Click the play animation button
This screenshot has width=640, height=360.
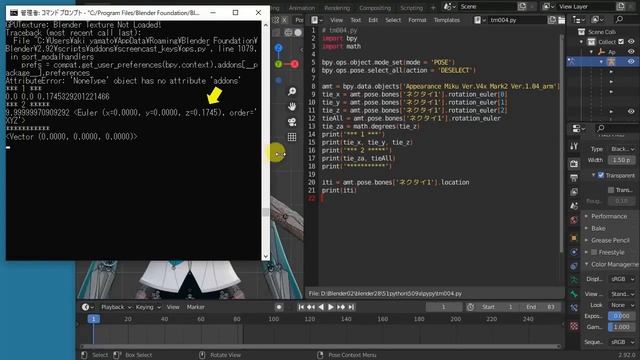[331, 307]
